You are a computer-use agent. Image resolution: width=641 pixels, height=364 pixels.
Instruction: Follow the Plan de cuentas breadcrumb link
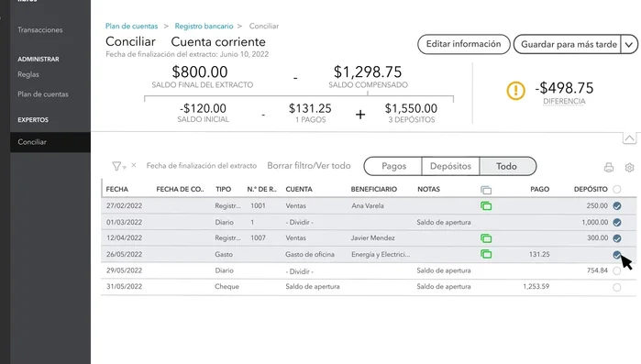point(132,27)
